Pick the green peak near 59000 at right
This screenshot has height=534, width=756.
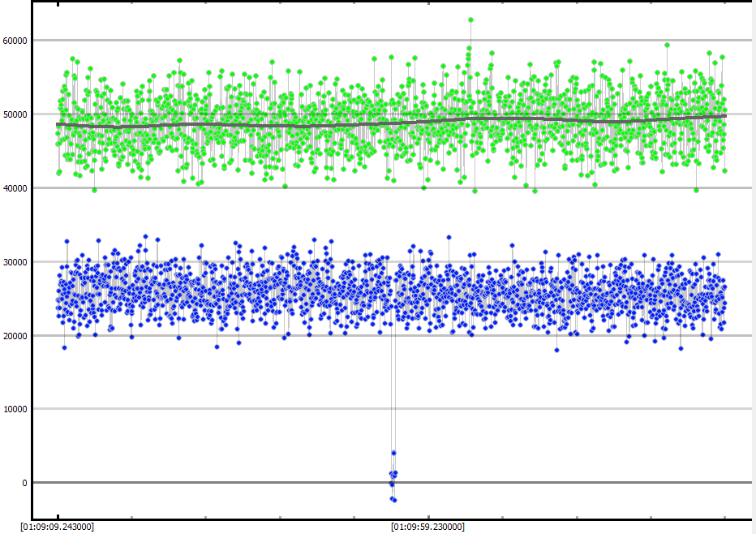[667, 45]
